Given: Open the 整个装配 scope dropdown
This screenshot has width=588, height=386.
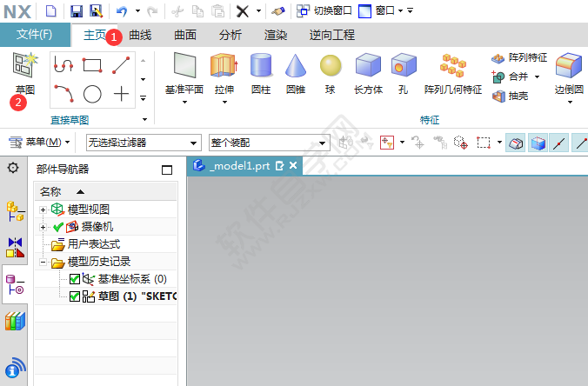Looking at the screenshot, I should coord(270,143).
